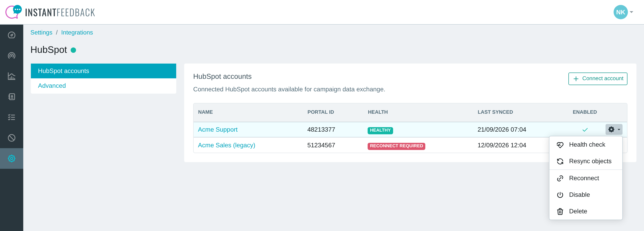Click the NK user avatar

click(x=621, y=12)
